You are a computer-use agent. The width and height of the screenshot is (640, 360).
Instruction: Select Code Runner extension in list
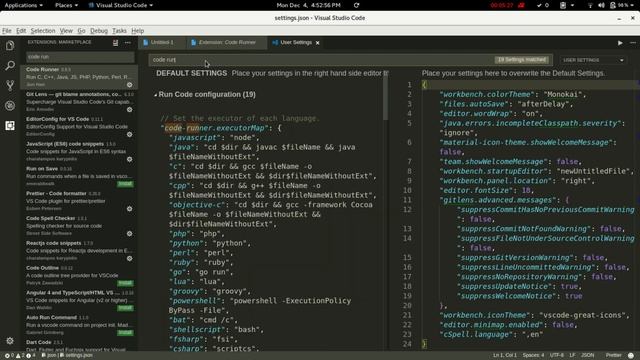(x=79, y=77)
